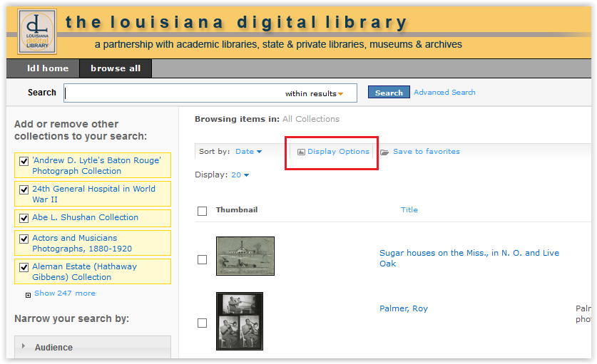Sort results by the Title column header
597x364 pixels.
[409, 209]
